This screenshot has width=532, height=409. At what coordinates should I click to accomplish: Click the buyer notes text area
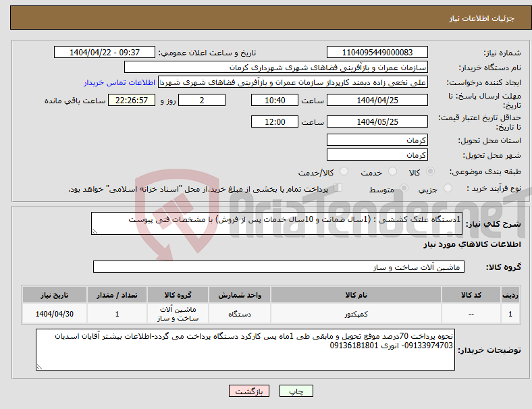245,350
